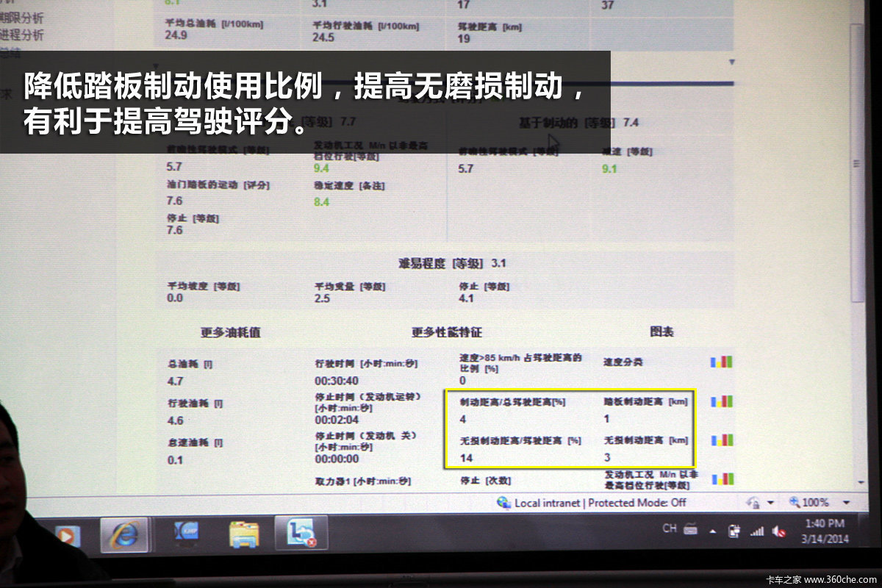Screen dimensions: 882x588
Task: Open Windows Media Player from the taskbar
Action: click(68, 536)
